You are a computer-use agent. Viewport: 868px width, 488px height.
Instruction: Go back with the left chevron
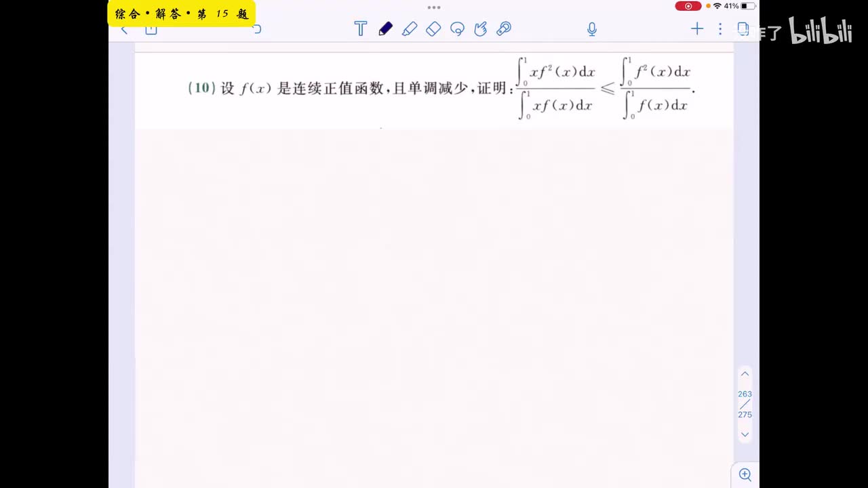[x=124, y=30]
